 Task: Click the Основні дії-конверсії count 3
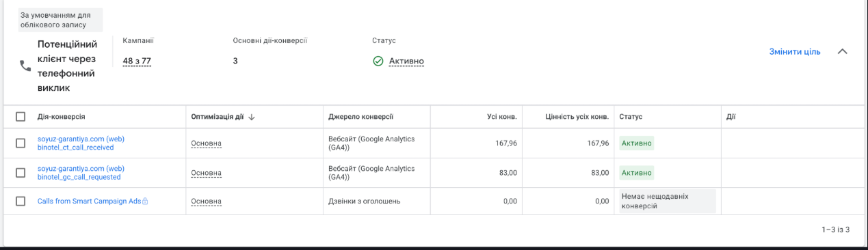click(235, 61)
